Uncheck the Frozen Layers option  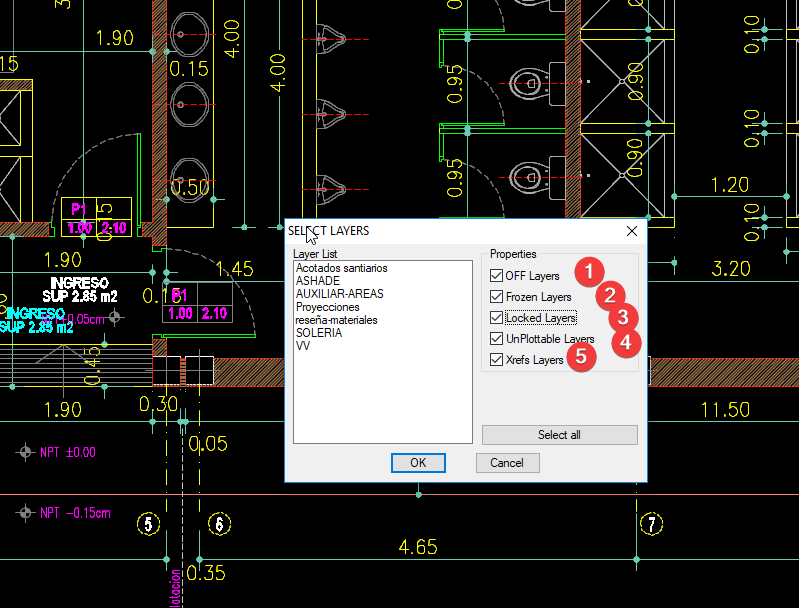[x=496, y=297]
